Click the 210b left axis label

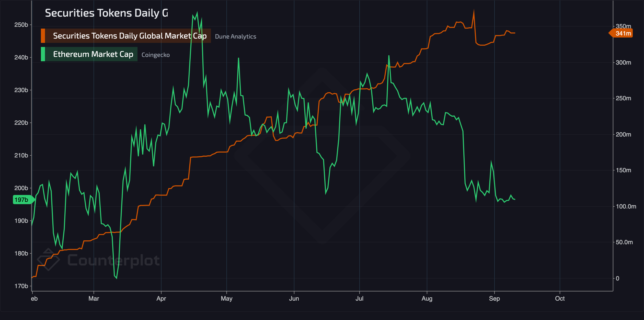[21, 155]
